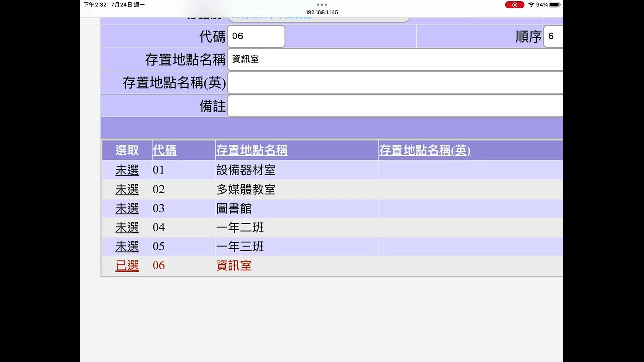
Task: Open the three-dot multitasking menu
Action: (x=322, y=5)
